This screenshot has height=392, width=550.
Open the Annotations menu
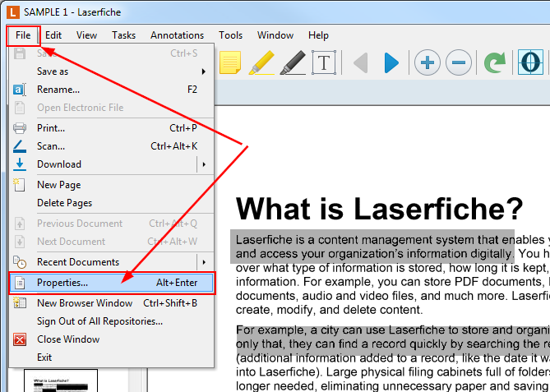click(177, 35)
